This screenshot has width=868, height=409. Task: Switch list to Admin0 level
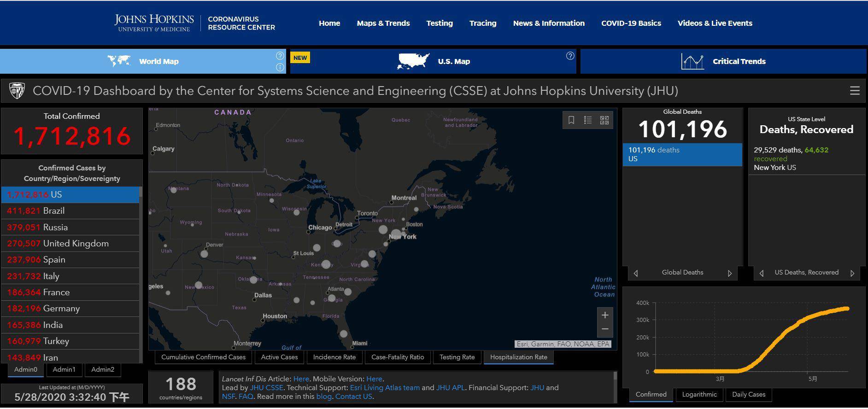click(25, 369)
